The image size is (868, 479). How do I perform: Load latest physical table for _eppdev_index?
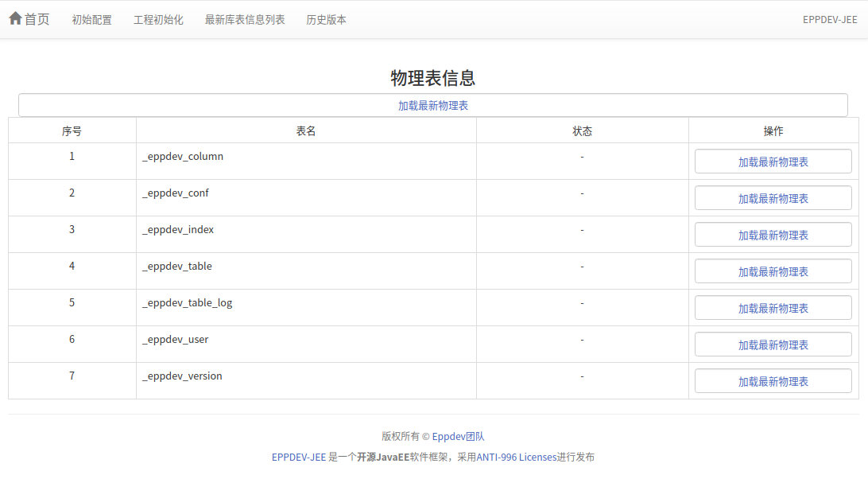773,235
